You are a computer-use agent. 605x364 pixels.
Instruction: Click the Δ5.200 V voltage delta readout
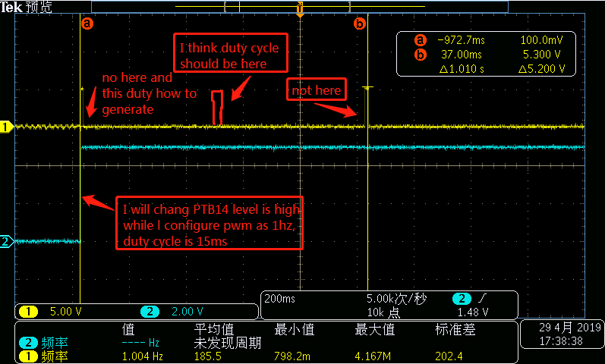point(542,69)
